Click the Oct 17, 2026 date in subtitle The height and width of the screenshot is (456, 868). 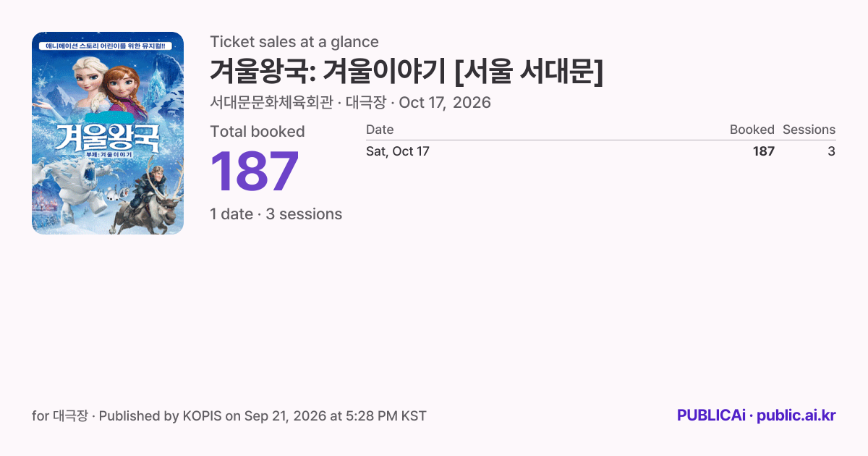coord(445,103)
